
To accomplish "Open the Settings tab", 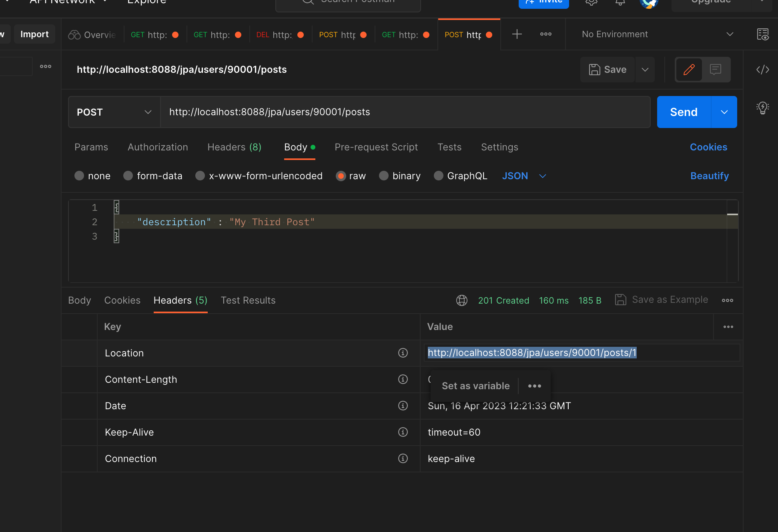I will (x=499, y=147).
